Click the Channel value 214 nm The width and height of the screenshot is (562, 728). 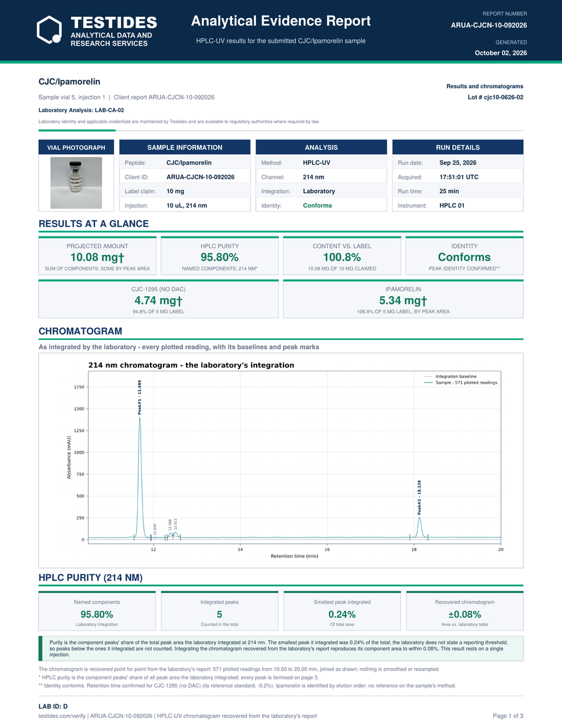[313, 177]
